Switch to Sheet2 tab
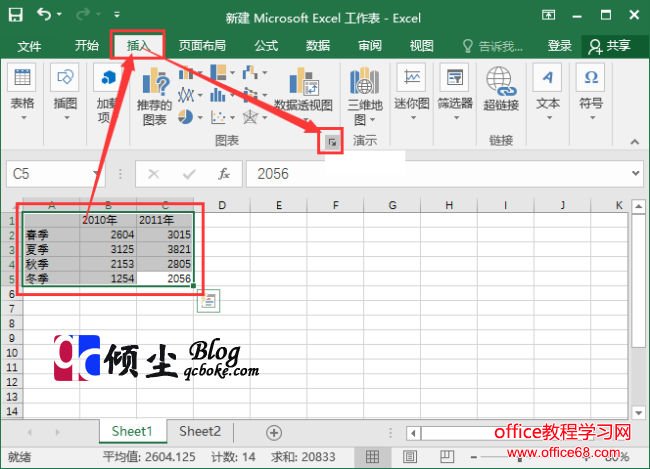The height and width of the screenshot is (469, 650). [x=200, y=431]
